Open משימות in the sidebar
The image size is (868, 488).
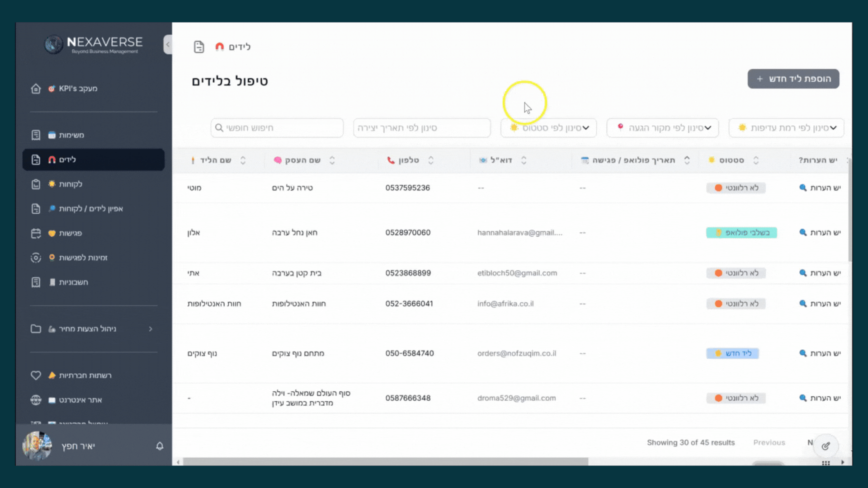coord(71,135)
